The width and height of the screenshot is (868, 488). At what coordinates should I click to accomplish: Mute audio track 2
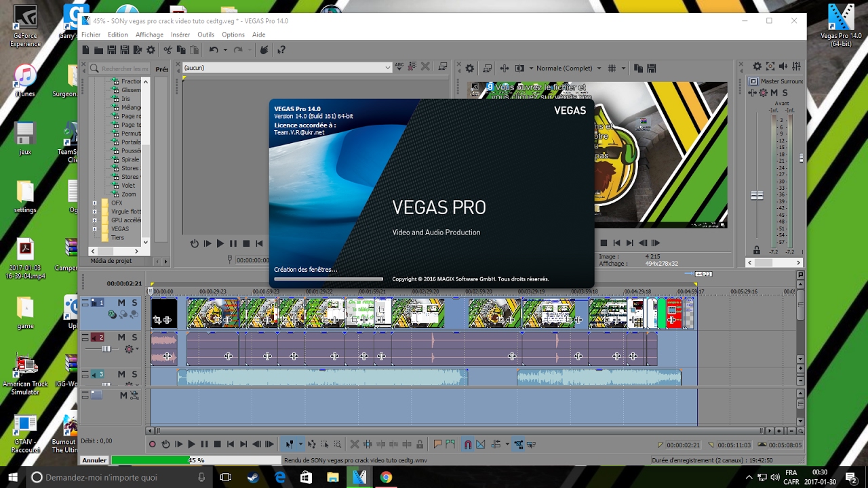[121, 337]
